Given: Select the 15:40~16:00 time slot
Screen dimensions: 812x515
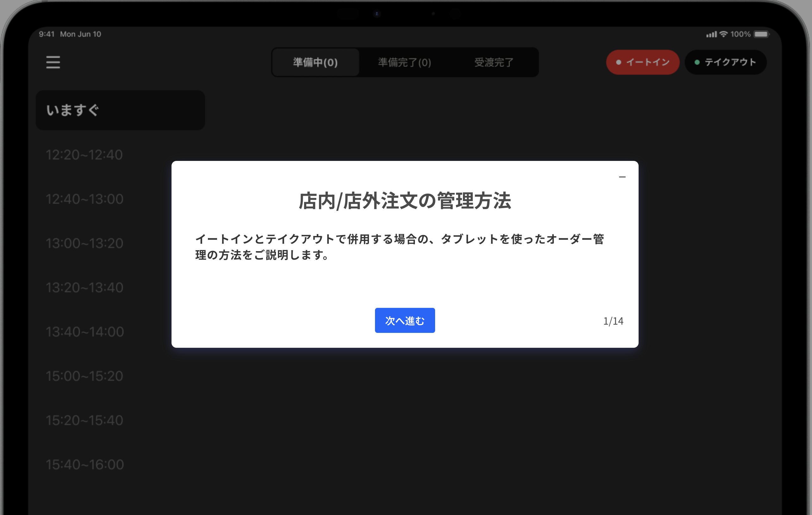Looking at the screenshot, I should click(85, 464).
